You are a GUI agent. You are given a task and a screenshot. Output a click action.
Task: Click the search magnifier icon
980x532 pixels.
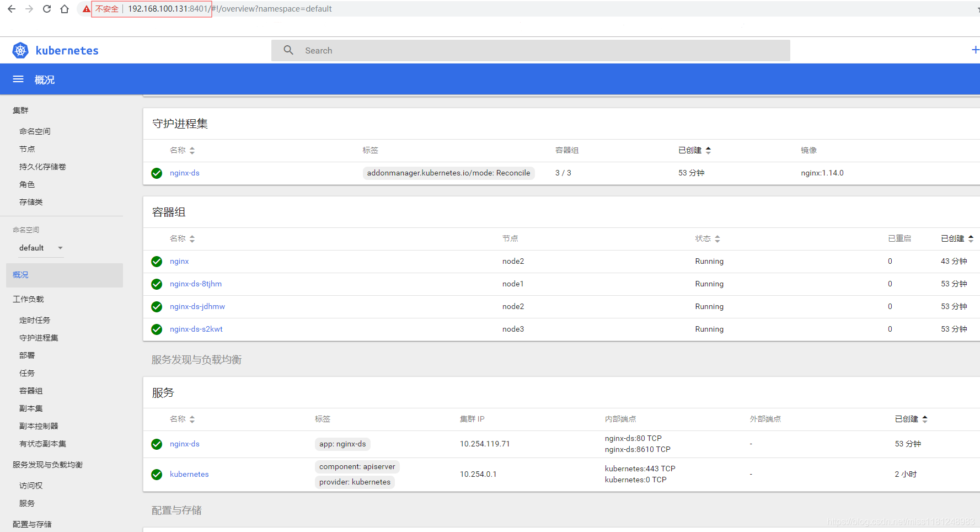(288, 50)
